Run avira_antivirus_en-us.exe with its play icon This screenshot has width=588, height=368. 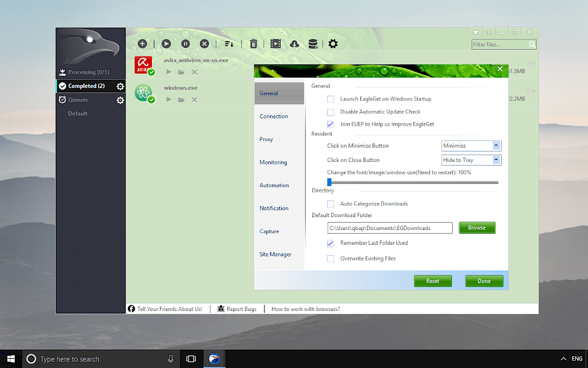(169, 72)
